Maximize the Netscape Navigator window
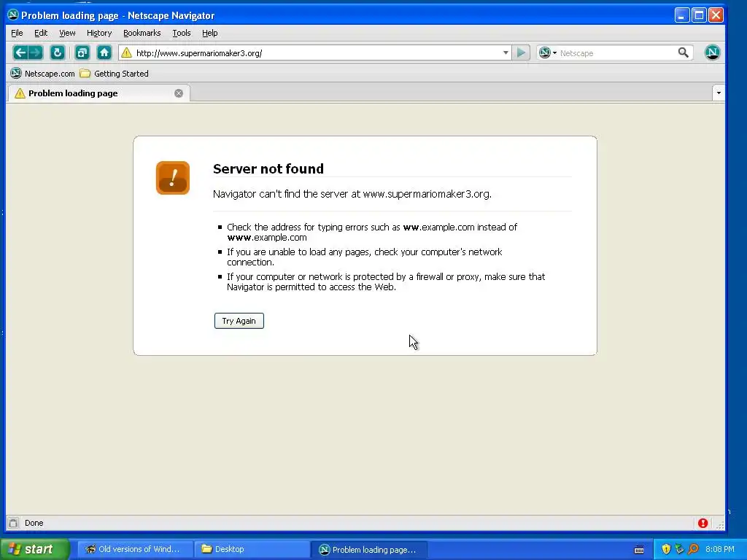Screen dimensions: 747x560 click(699, 15)
